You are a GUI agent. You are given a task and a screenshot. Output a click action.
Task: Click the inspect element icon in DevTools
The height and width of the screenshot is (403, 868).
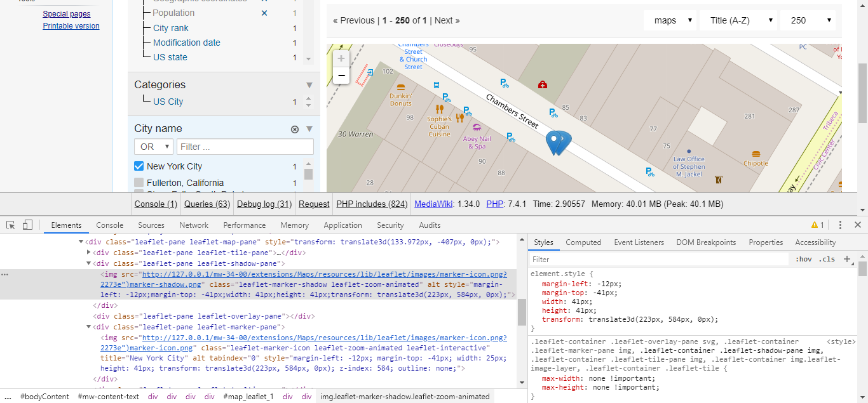(x=10, y=225)
